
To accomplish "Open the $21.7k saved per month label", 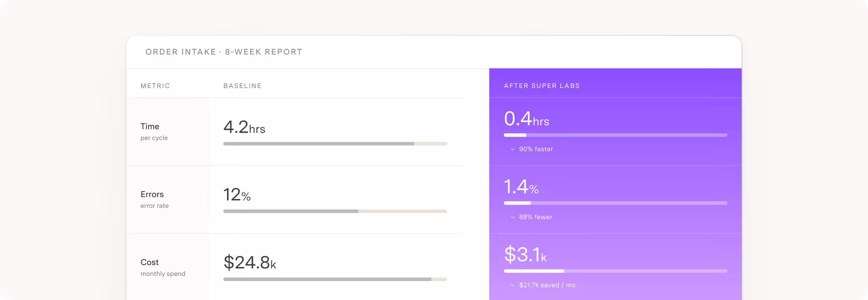I will click(x=547, y=285).
